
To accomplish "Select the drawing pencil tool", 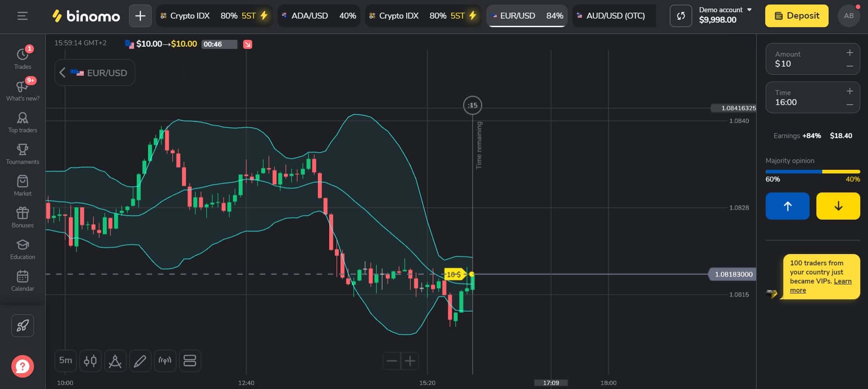I will [x=140, y=361].
